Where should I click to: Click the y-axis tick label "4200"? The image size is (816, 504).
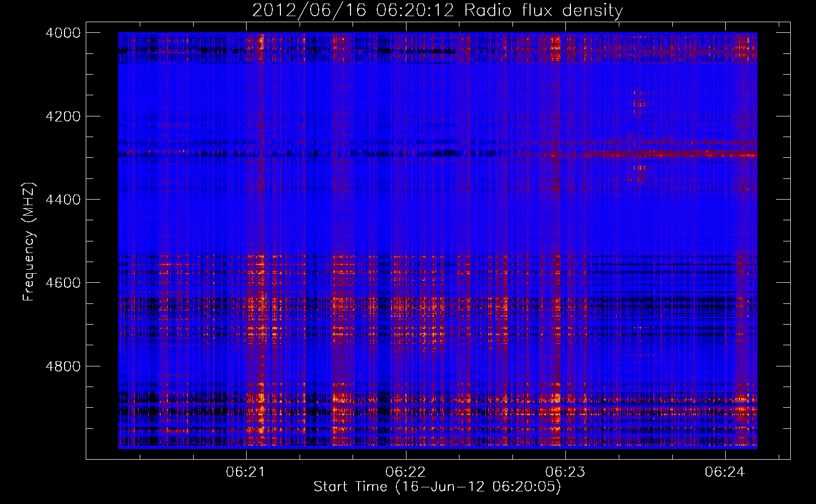tap(63, 116)
